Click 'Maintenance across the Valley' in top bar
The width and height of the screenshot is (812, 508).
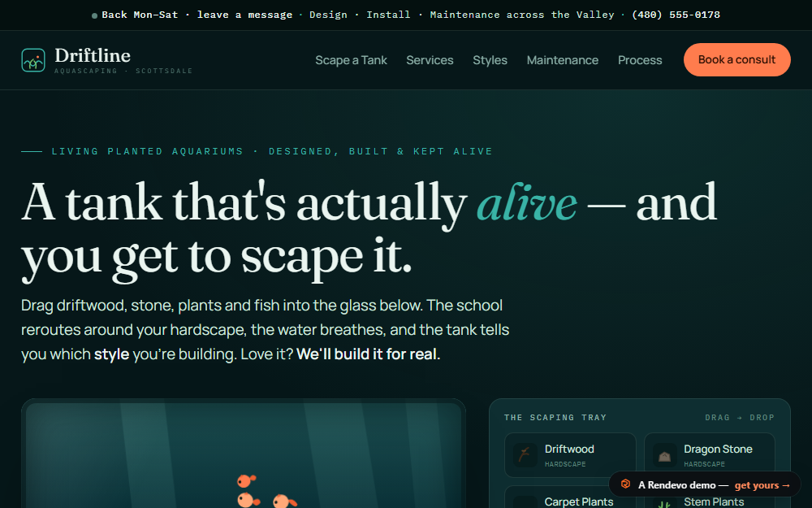(x=522, y=15)
